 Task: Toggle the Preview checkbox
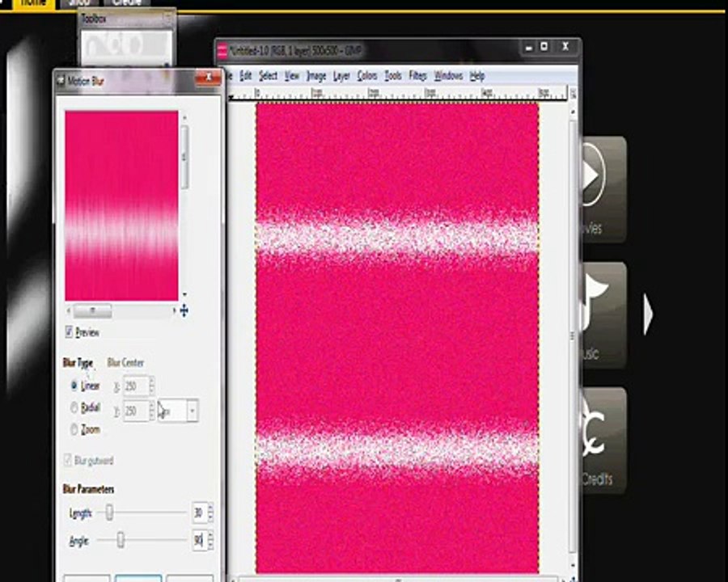[69, 331]
